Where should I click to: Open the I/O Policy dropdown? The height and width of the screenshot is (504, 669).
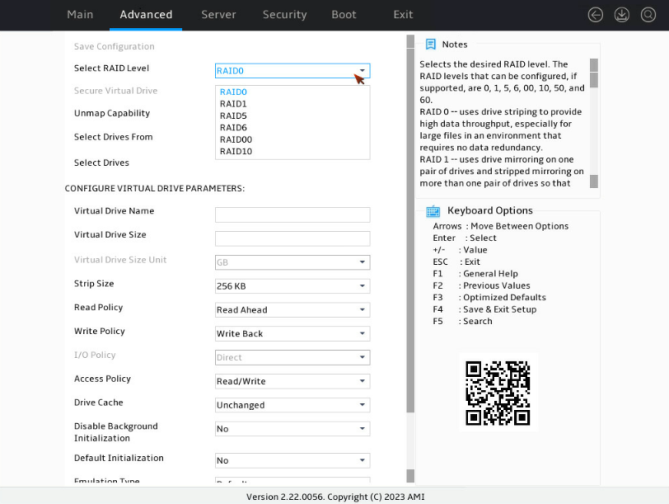pyautogui.click(x=292, y=358)
